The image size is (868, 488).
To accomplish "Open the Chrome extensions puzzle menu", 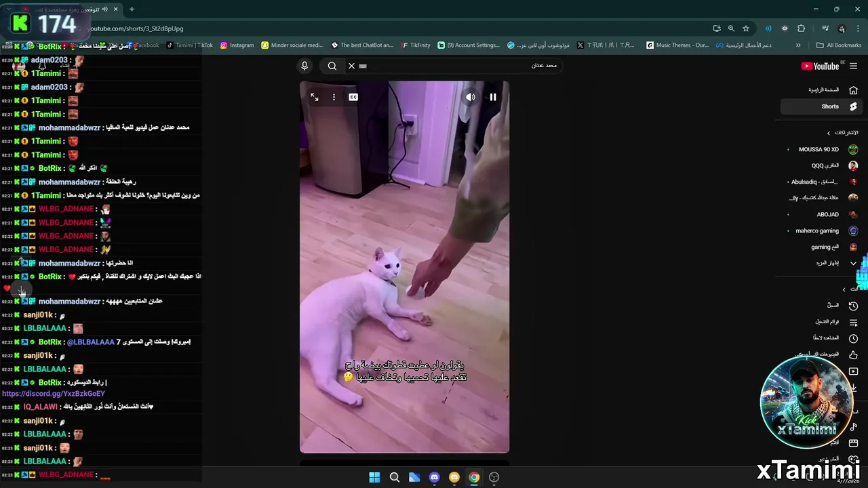I will [x=802, y=28].
